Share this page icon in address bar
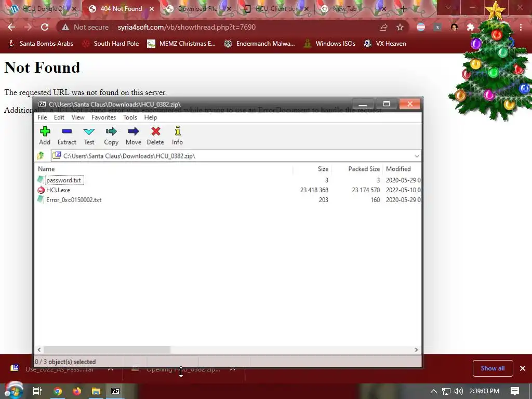 coord(383,27)
